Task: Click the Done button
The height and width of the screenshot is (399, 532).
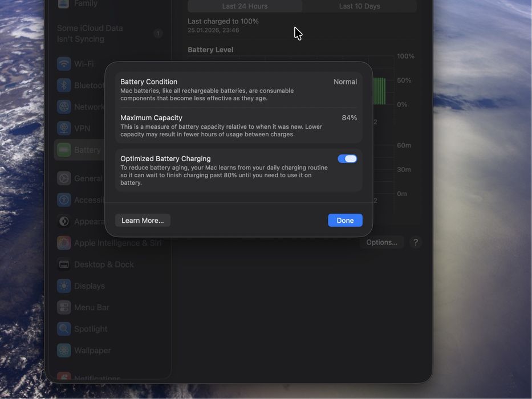Action: click(345, 221)
